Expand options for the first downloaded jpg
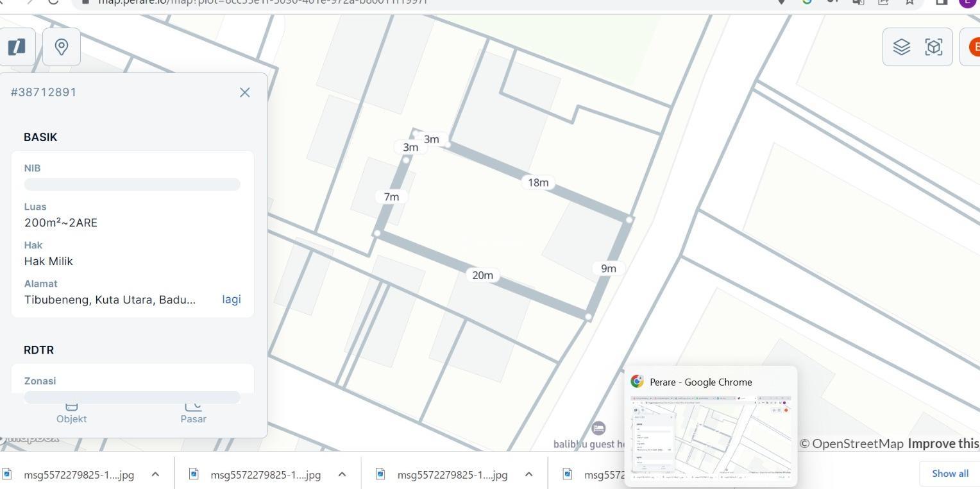Image resolution: width=980 pixels, height=489 pixels. coord(155,475)
